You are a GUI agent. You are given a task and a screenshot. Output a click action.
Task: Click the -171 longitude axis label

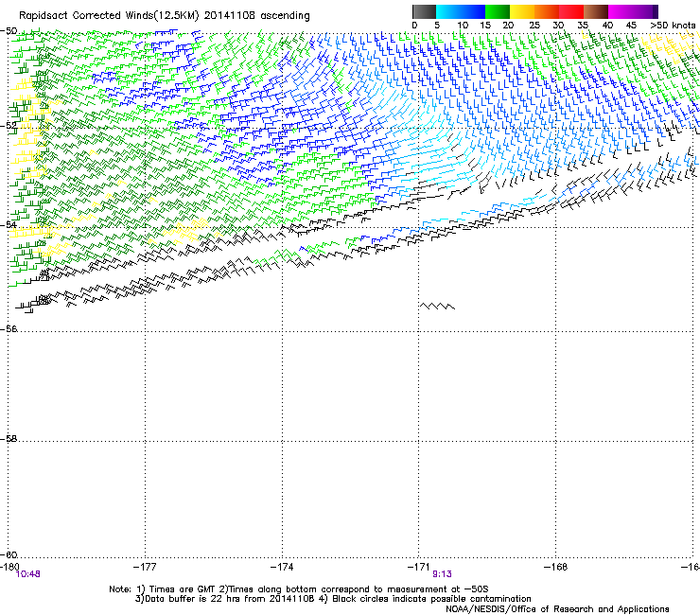click(x=419, y=567)
